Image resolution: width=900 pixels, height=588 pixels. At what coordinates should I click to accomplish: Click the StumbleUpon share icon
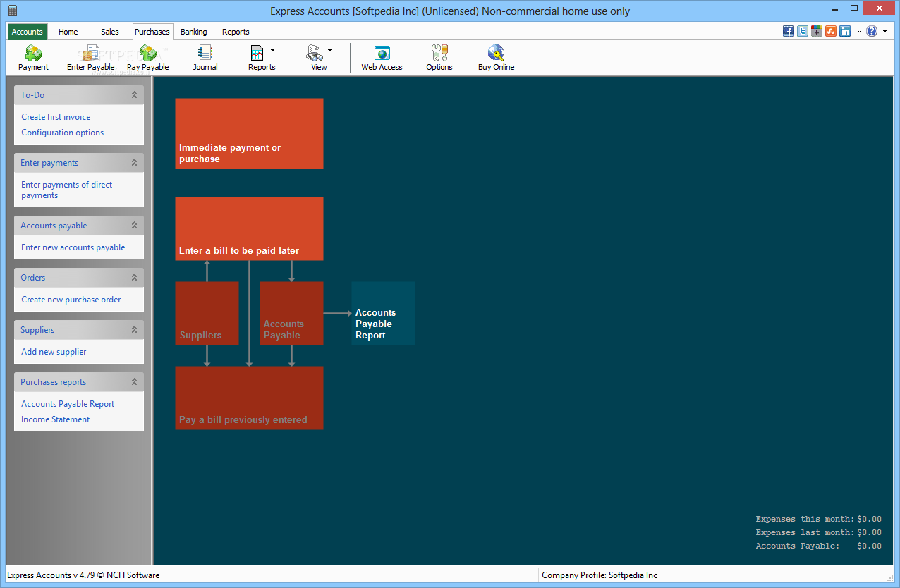pyautogui.click(x=831, y=31)
